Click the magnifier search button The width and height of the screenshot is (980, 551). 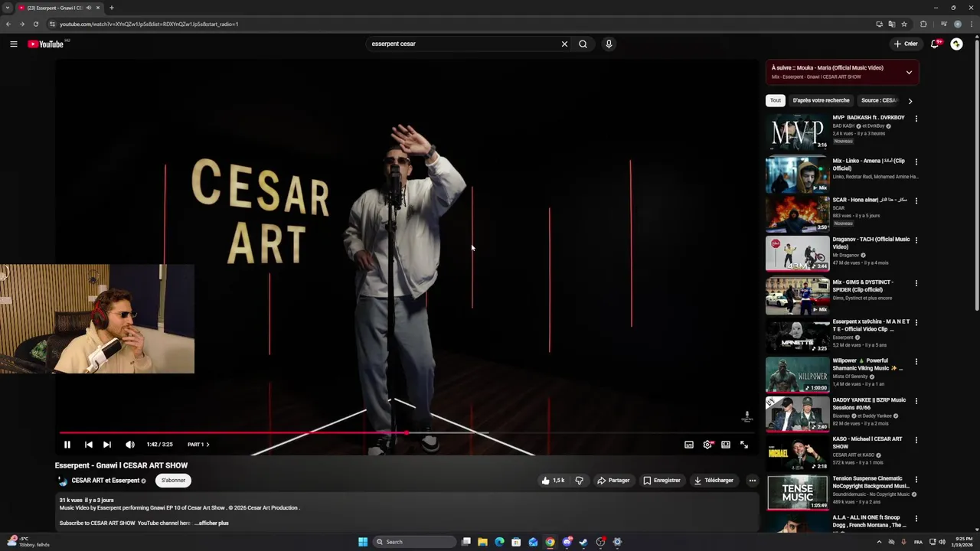(x=583, y=44)
